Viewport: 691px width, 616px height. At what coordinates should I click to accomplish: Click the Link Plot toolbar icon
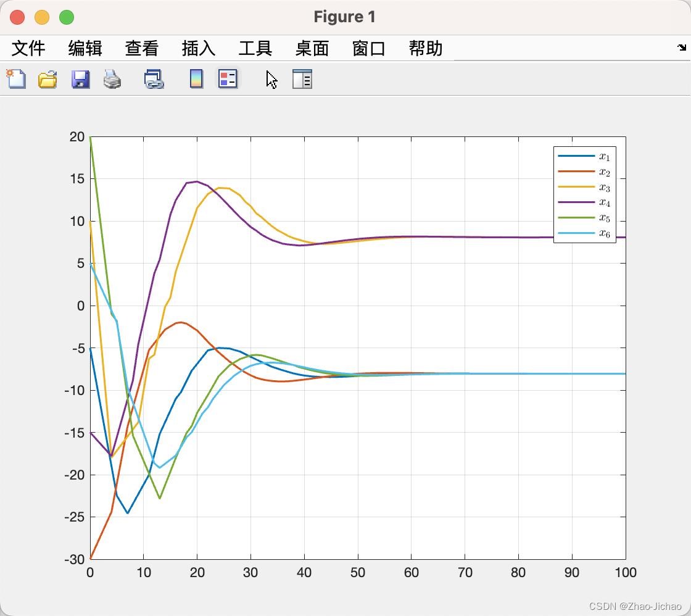coord(154,80)
